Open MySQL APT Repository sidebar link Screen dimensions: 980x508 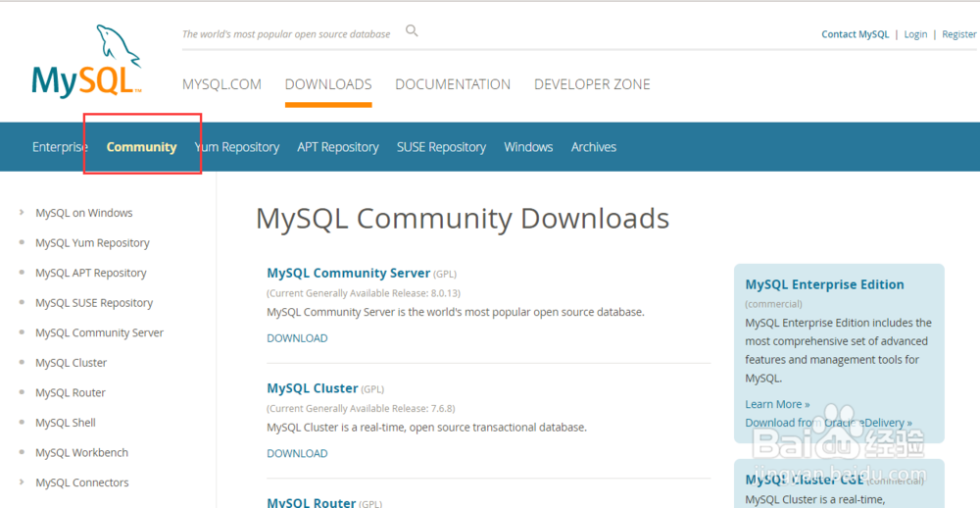click(x=91, y=273)
